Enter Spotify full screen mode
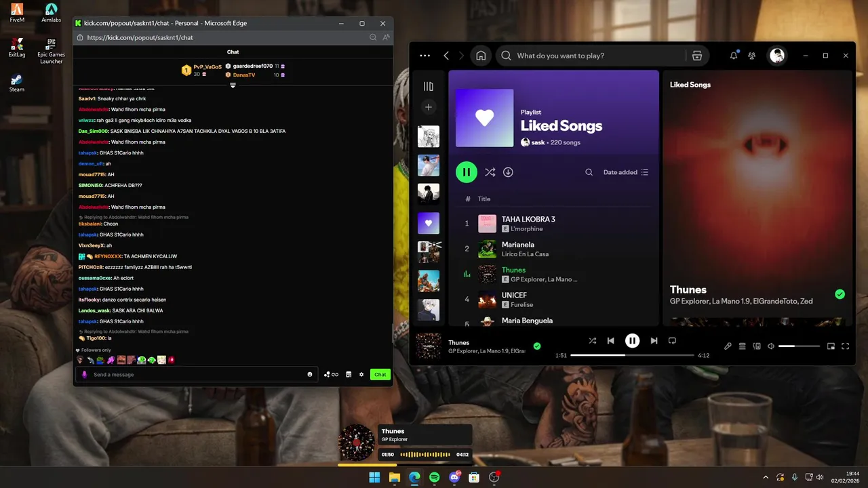 click(845, 346)
